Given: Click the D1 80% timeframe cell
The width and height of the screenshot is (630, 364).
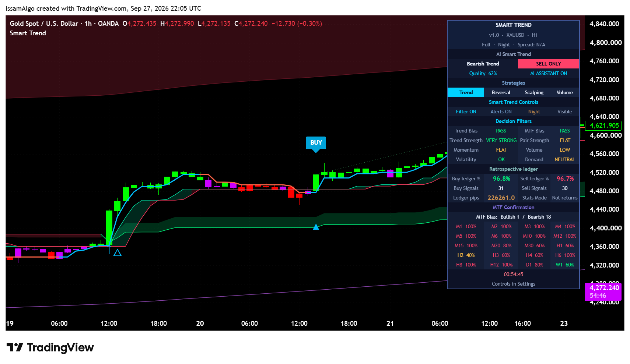Looking at the screenshot, I should (534, 265).
